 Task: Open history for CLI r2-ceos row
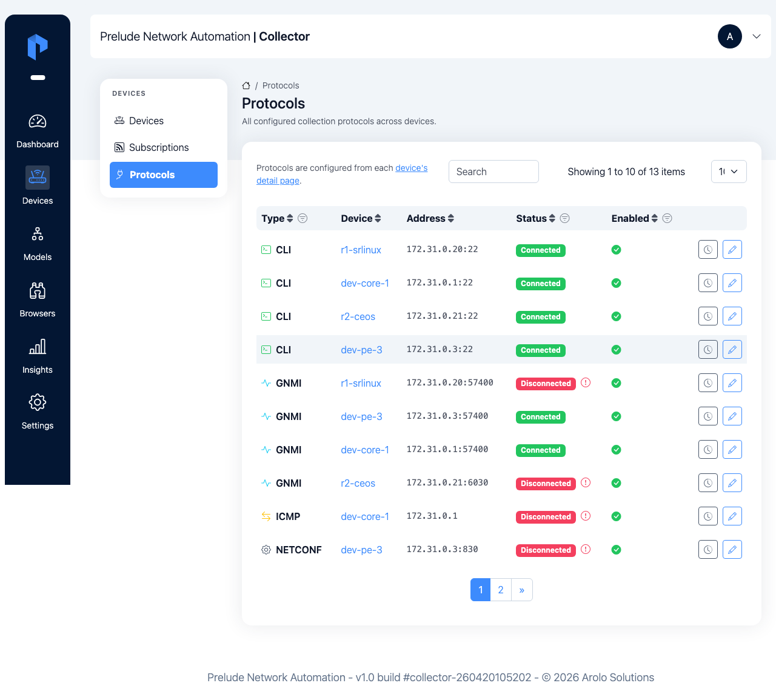click(708, 316)
